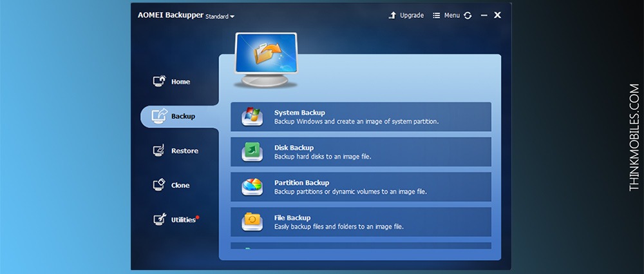Click the Partition Backup pie-chart icon
Screen dimensions: 644x274
[252, 187]
